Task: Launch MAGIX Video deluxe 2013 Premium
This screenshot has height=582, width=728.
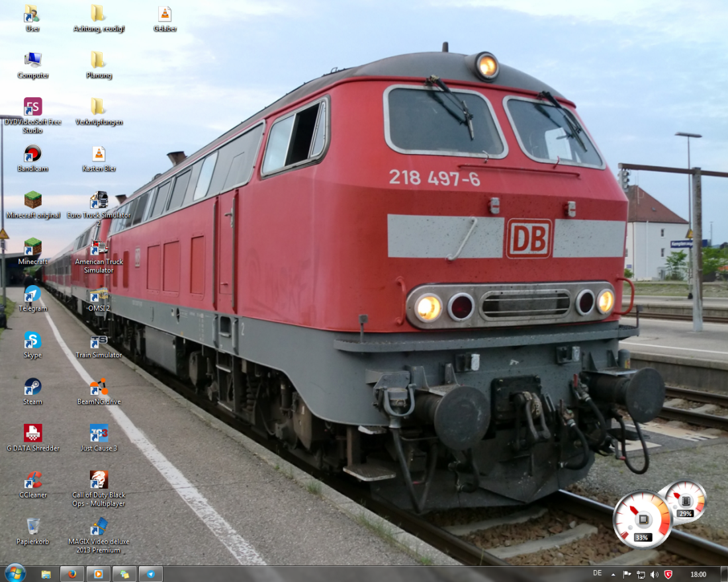Action: tap(99, 536)
